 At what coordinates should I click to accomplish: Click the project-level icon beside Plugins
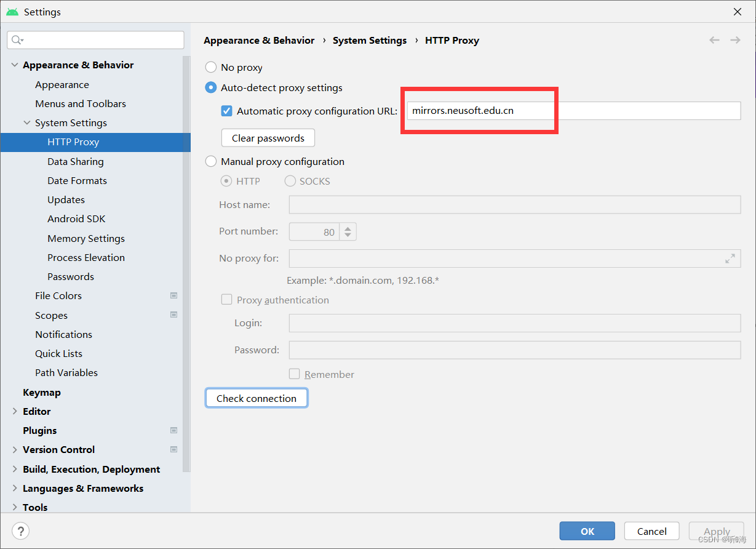174,430
